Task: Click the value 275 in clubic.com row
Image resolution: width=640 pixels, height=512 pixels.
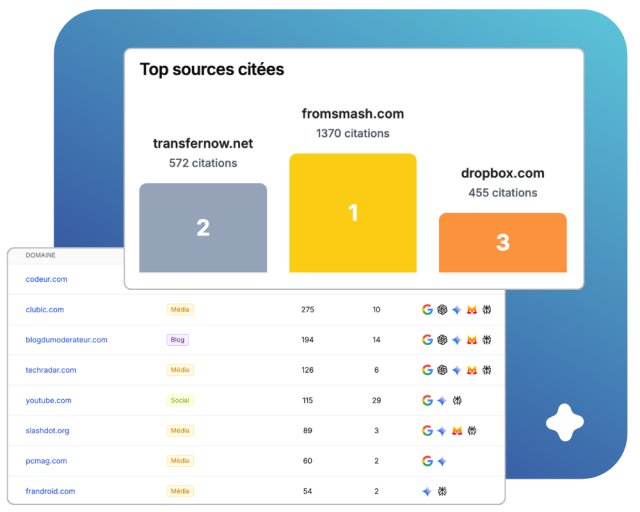Action: click(308, 309)
